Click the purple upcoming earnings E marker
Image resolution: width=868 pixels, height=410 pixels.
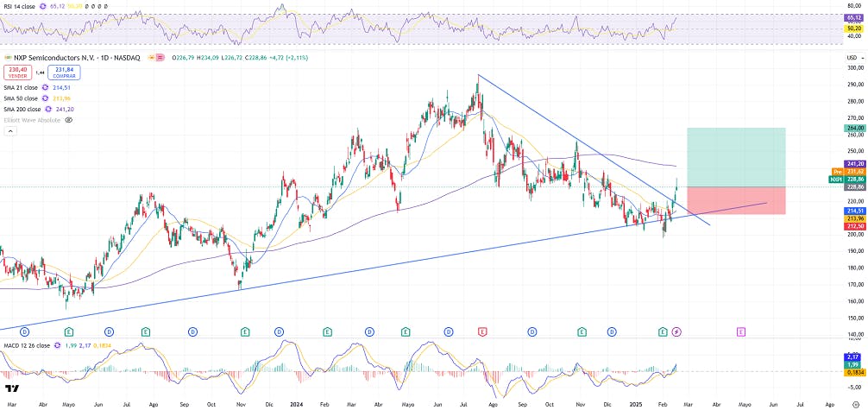tap(740, 331)
